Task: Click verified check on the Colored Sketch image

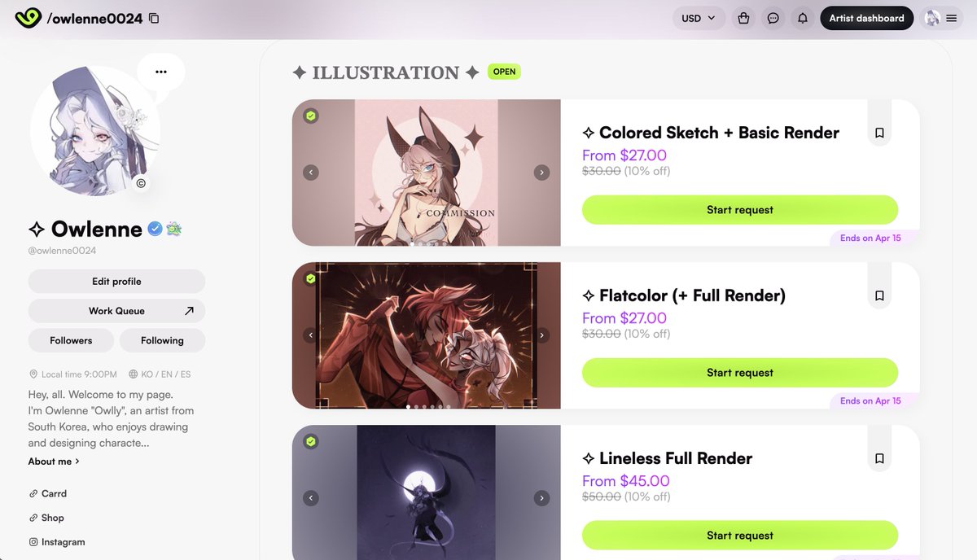Action: 310,116
